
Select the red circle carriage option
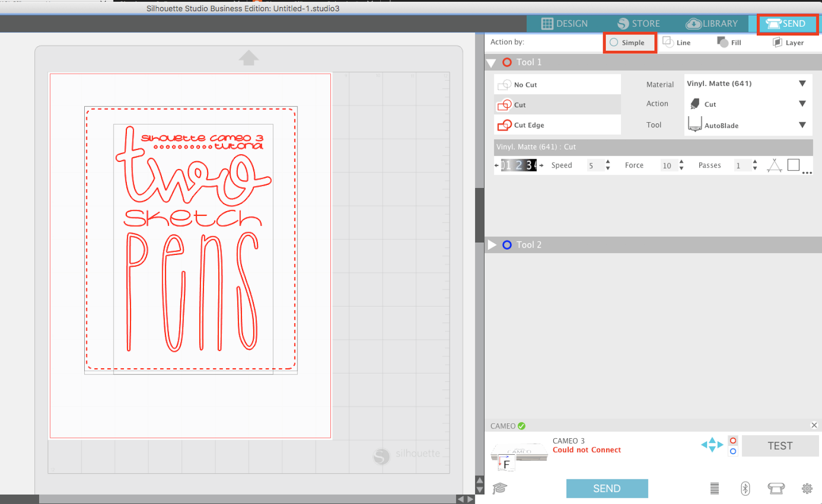[x=733, y=440]
